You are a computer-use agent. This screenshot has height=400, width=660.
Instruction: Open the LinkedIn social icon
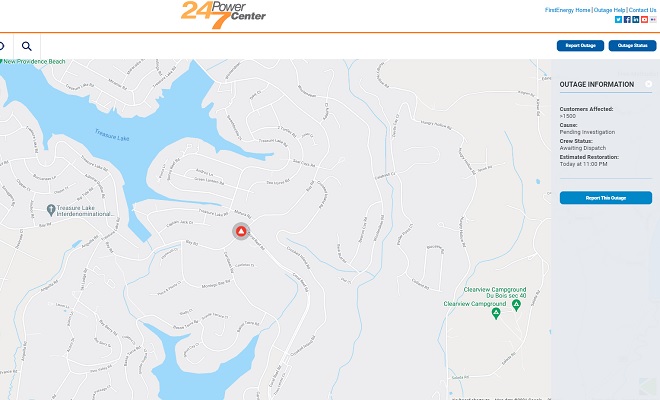tap(636, 19)
